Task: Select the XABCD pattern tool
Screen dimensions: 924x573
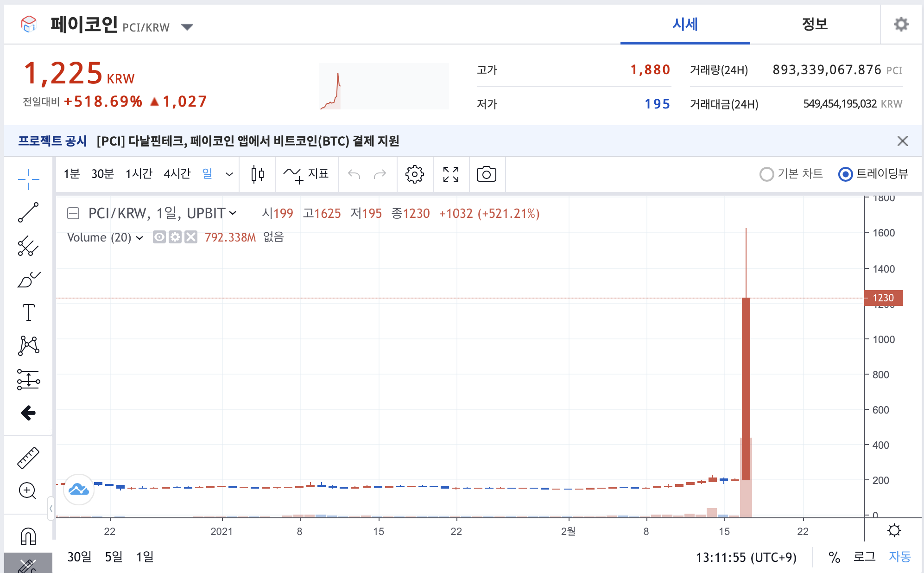Action: (29, 346)
